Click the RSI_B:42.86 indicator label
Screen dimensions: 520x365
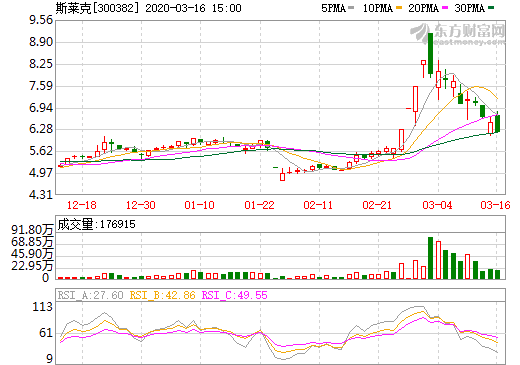point(162,295)
